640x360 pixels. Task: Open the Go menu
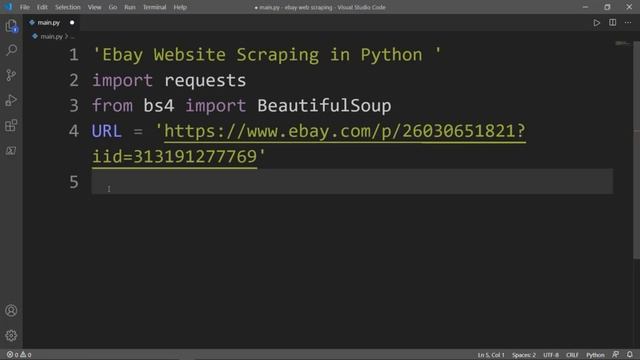tap(113, 7)
